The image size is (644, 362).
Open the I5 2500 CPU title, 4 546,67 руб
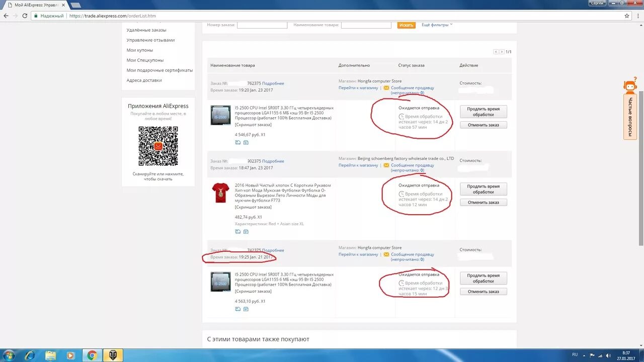284,113
